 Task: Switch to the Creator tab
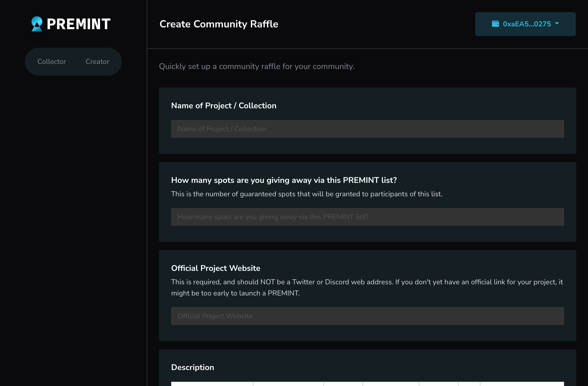pos(97,62)
